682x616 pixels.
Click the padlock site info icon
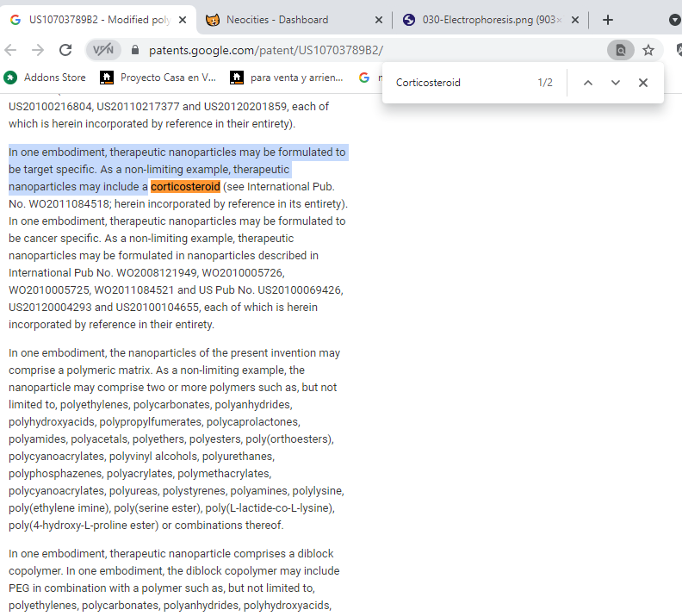click(x=135, y=51)
